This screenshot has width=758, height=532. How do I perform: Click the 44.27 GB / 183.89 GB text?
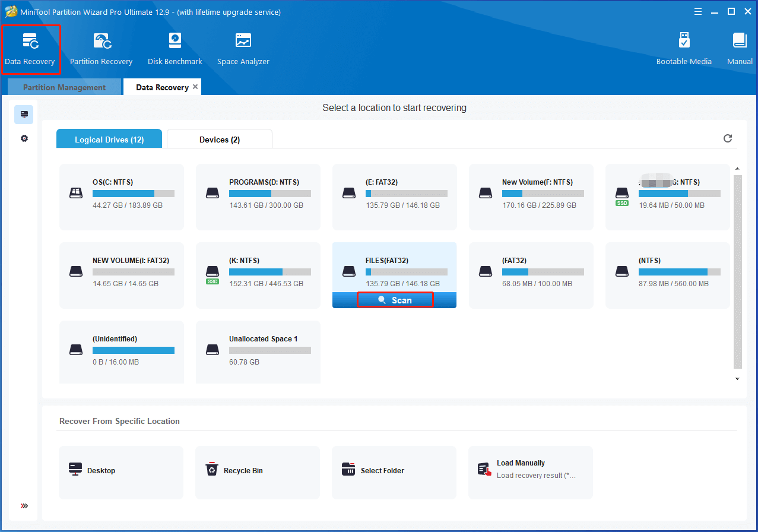coord(128,205)
